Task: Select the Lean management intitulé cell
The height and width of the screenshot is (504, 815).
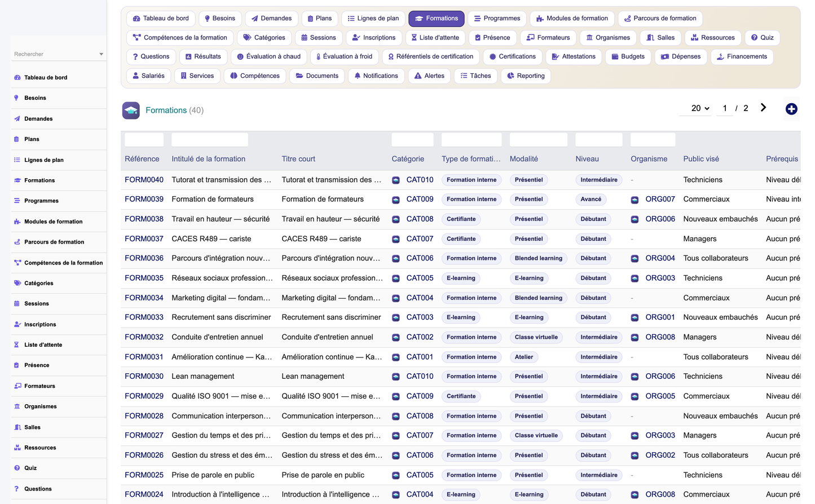Action: (203, 377)
